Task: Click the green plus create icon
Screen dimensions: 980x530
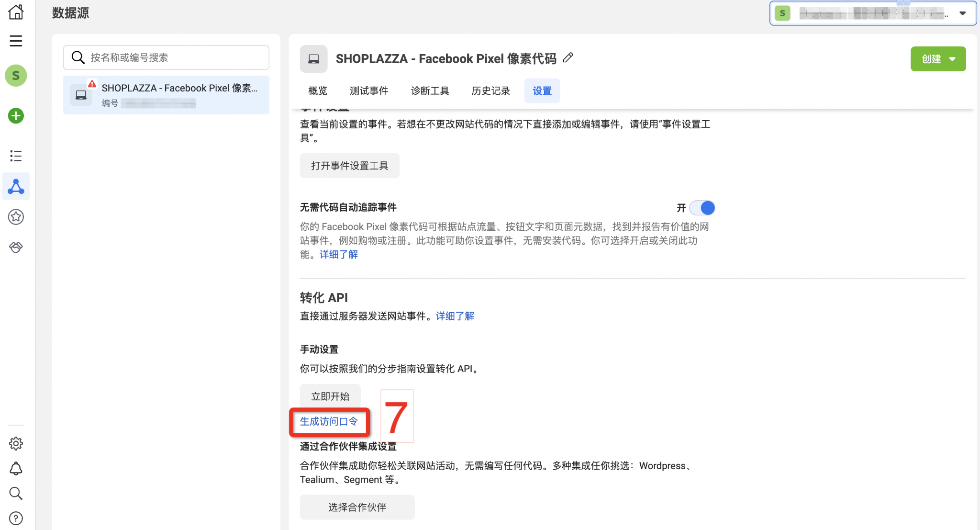Action: (x=16, y=115)
